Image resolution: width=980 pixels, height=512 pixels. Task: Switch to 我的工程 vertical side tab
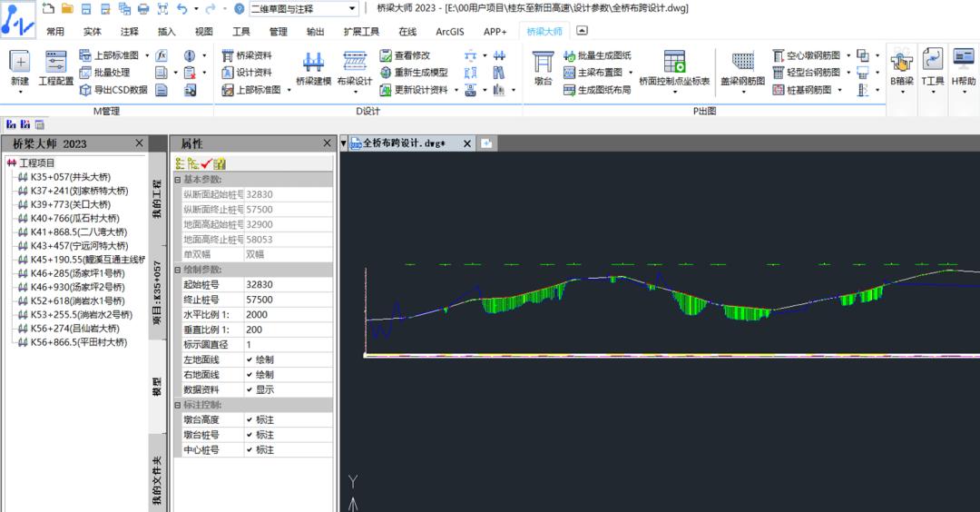click(x=157, y=198)
